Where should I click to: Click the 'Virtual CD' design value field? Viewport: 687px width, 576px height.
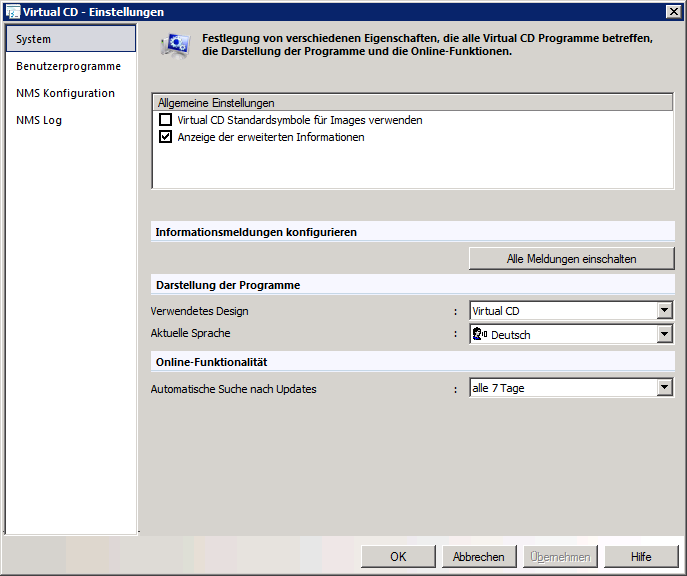[x=563, y=311]
